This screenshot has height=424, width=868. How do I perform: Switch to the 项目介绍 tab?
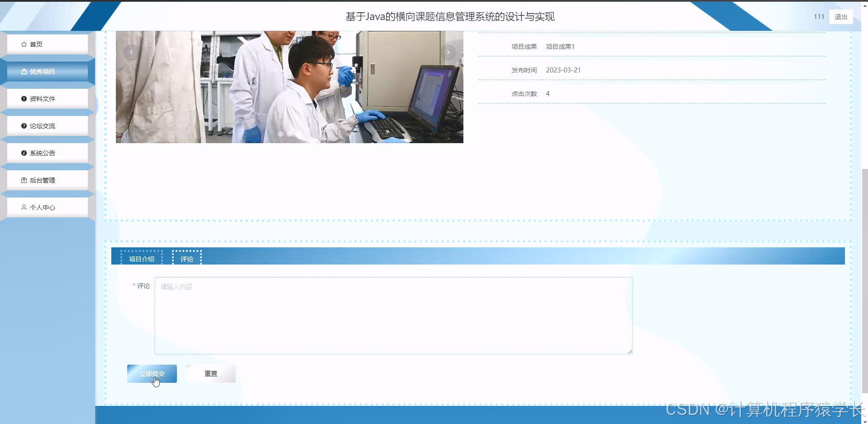[x=142, y=259]
